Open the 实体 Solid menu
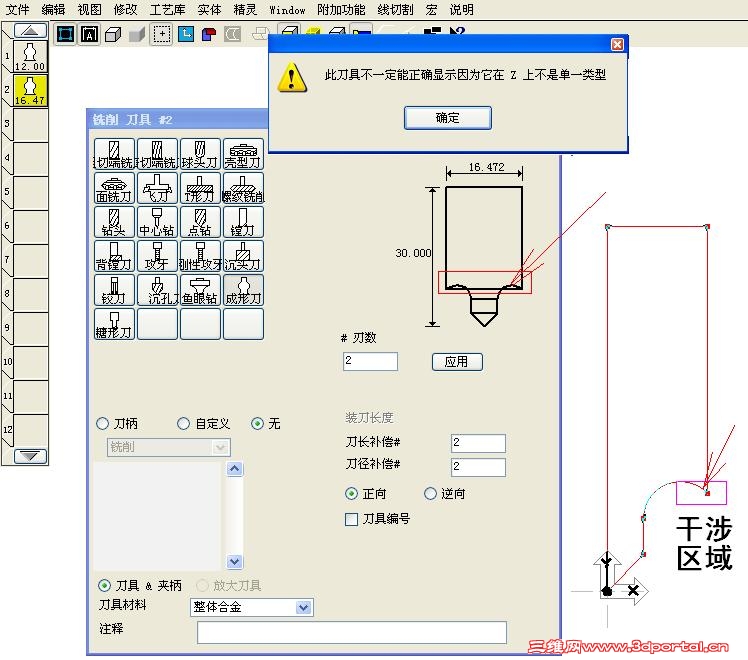Screen dimensions: 748x660 coord(209,9)
